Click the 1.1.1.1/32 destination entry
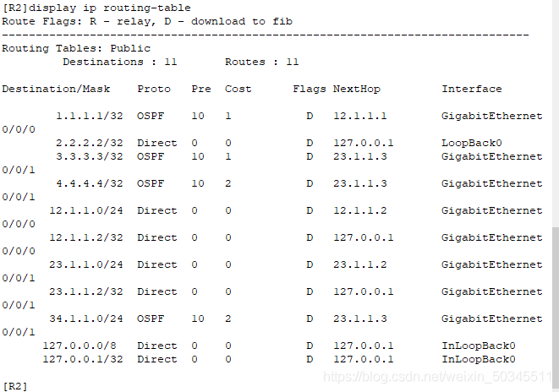Viewport: 559px width, 392px height. tap(90, 116)
